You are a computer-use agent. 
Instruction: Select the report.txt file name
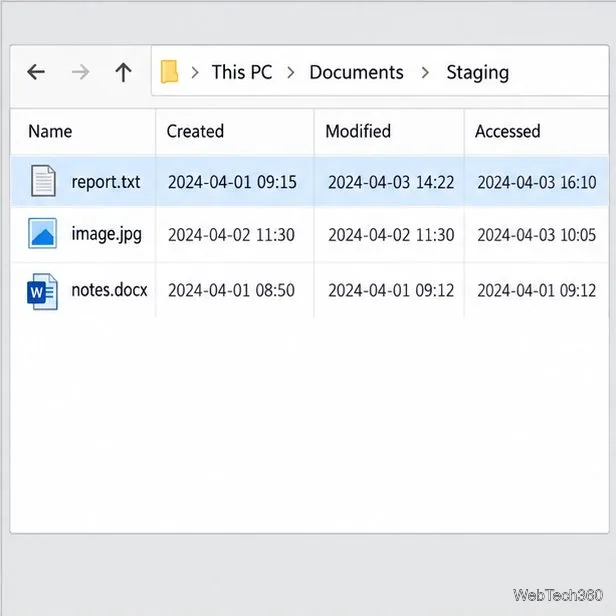[106, 182]
